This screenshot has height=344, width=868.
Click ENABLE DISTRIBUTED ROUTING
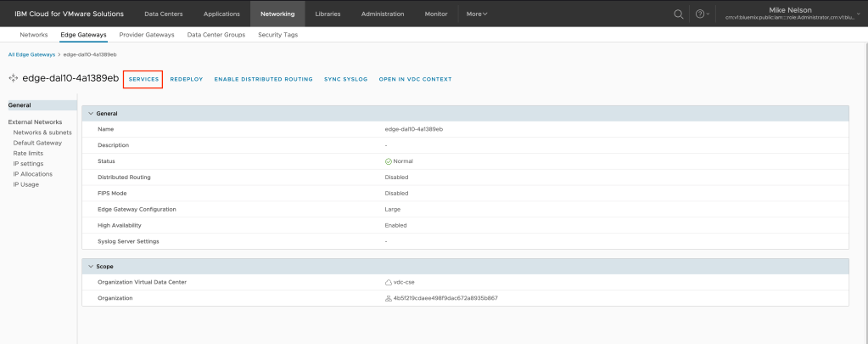click(263, 79)
